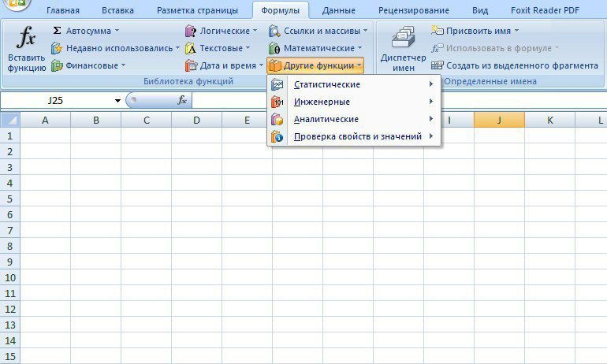Screen dimensions: 607x364
Task: Open the Автосумма dropdown arrow
Action: pos(117,31)
